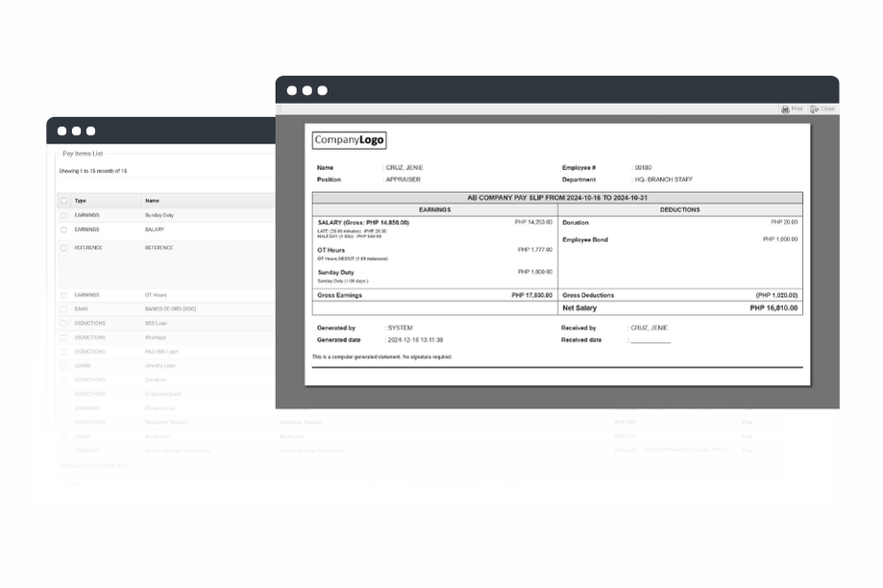
Task: Click the Pay Items List panel title
Action: click(83, 154)
